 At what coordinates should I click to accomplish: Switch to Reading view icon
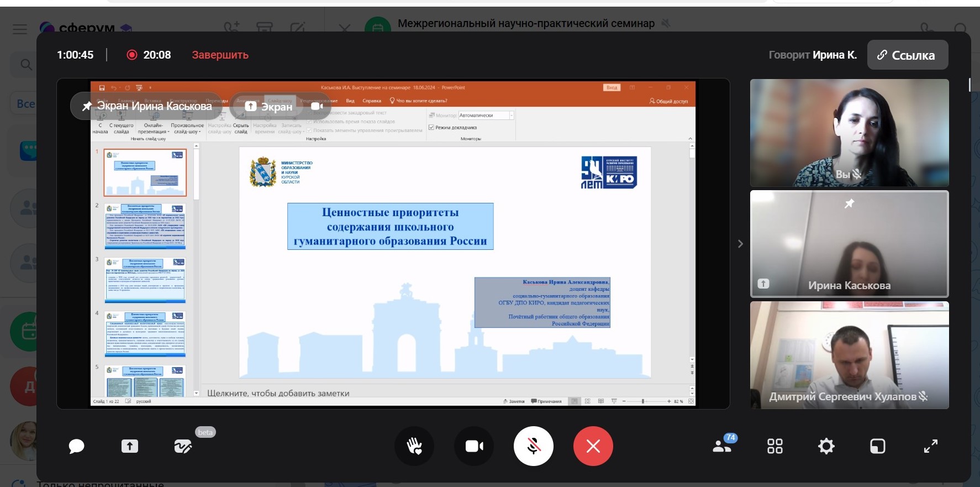(x=600, y=401)
